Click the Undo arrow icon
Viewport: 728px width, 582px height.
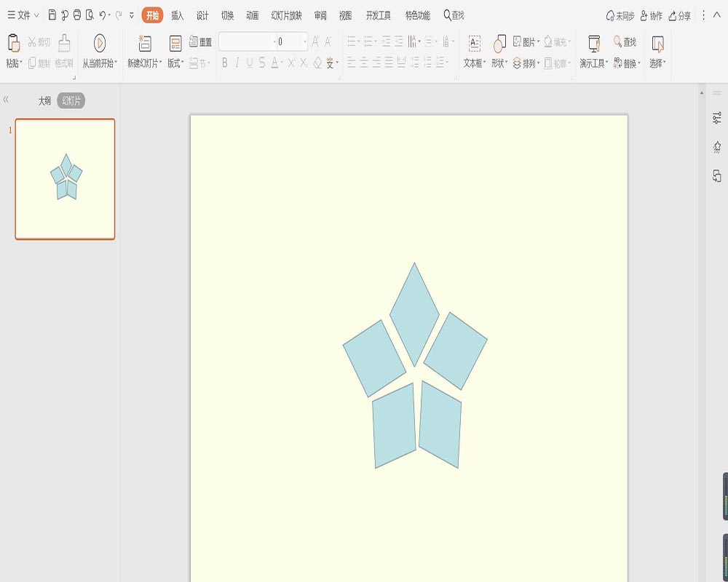click(x=103, y=15)
